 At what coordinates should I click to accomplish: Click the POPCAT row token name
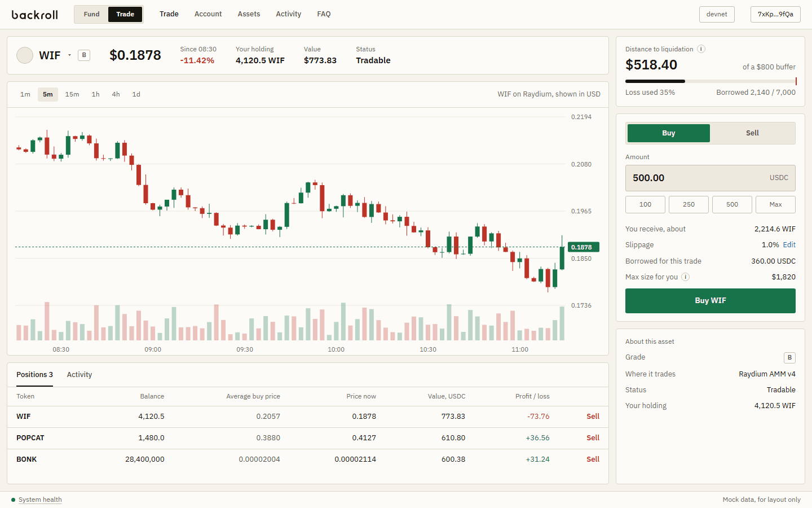tap(30, 438)
